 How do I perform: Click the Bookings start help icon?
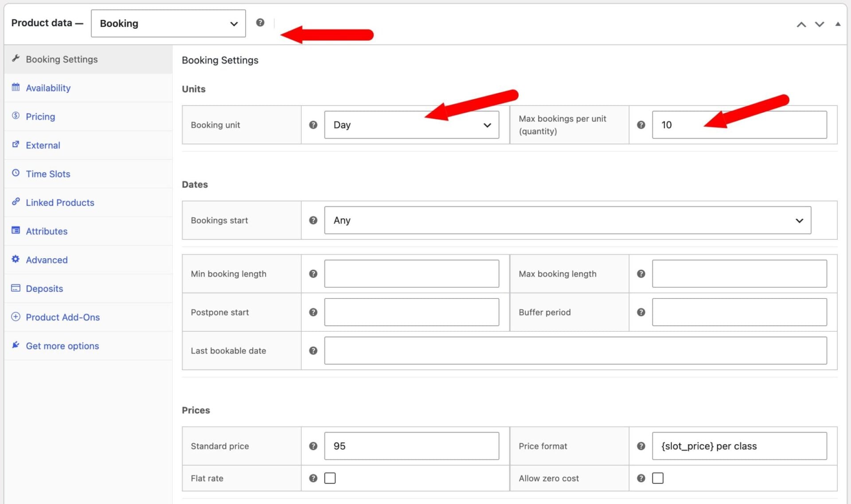pyautogui.click(x=313, y=220)
